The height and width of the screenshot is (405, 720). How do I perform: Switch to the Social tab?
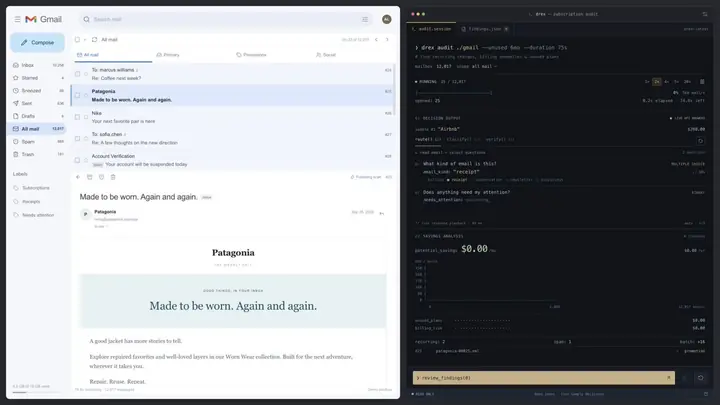(326, 55)
